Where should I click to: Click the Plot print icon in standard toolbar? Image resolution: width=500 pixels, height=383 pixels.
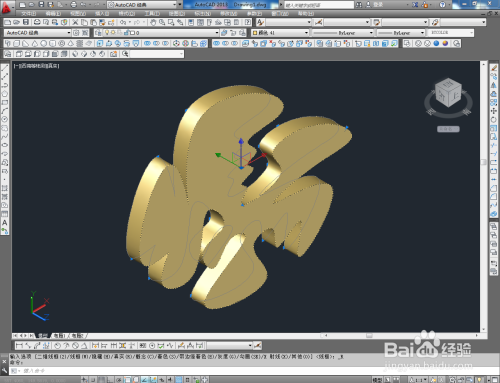37,22
